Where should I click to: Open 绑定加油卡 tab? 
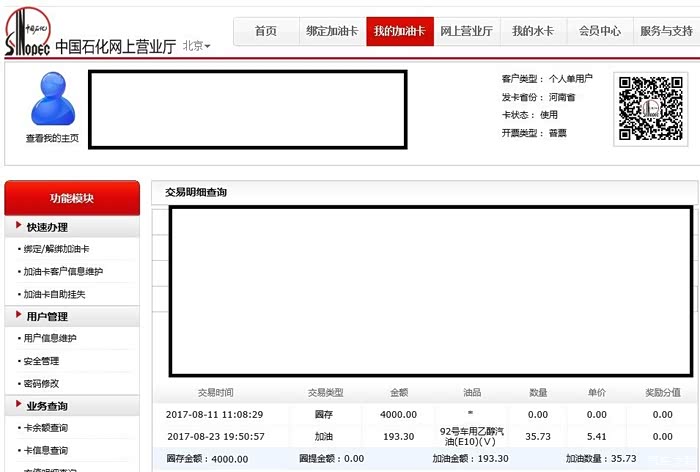332,32
